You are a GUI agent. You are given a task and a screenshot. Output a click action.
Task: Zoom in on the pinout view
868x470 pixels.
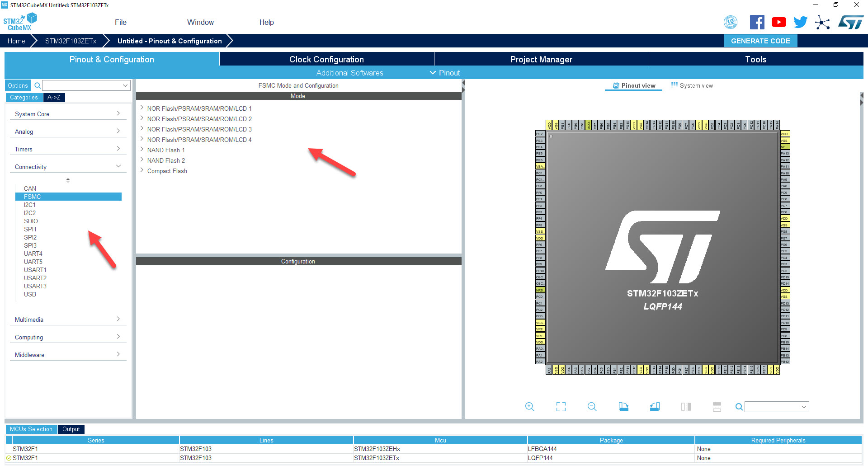click(530, 407)
